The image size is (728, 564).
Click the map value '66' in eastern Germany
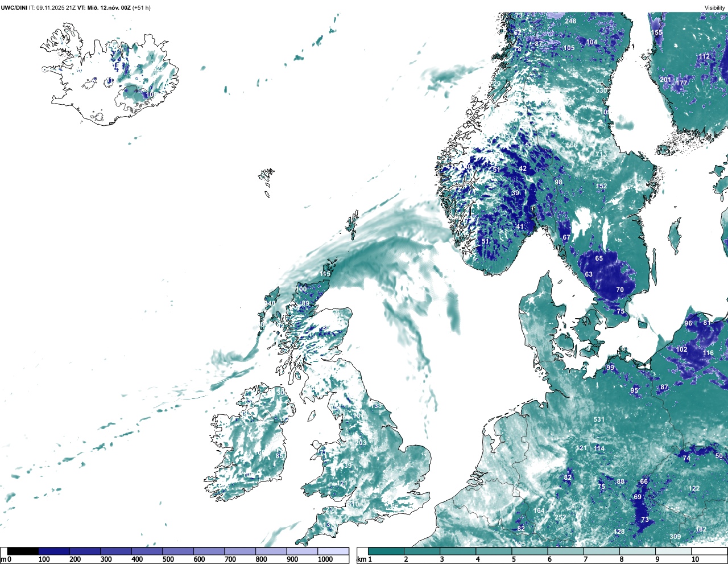click(644, 481)
